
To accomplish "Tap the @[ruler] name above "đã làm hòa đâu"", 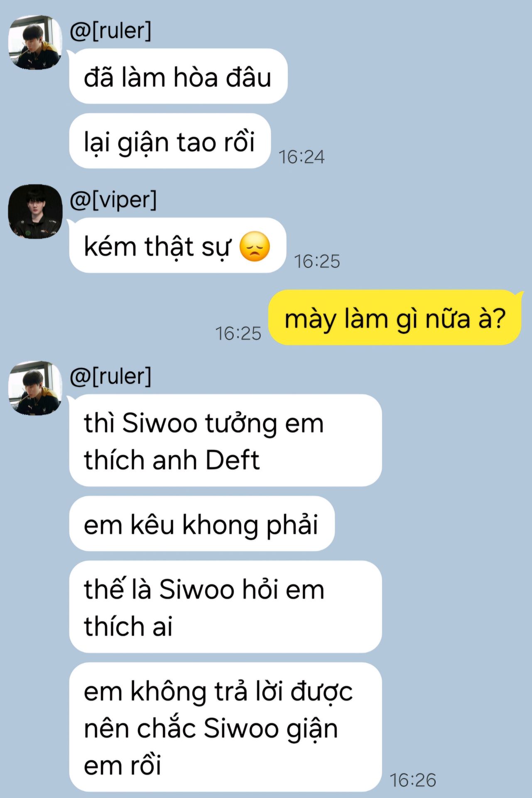I will coord(110,30).
